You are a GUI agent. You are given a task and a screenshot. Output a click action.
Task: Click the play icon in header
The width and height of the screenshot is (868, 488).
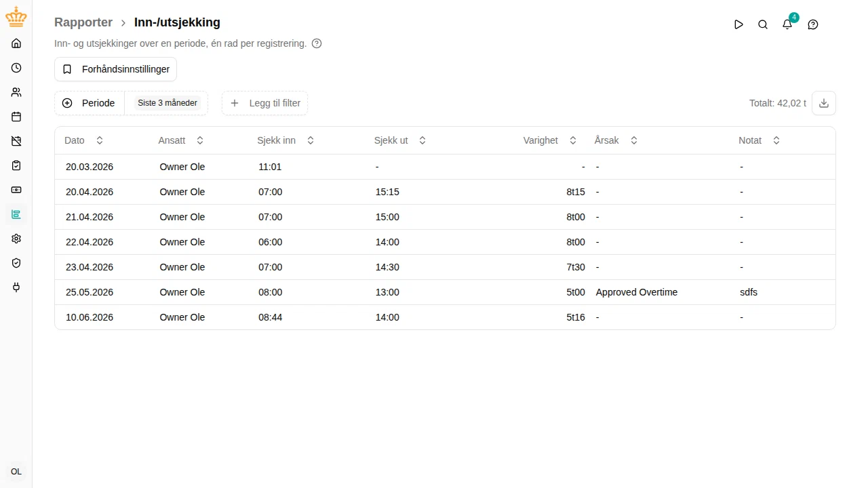point(738,24)
